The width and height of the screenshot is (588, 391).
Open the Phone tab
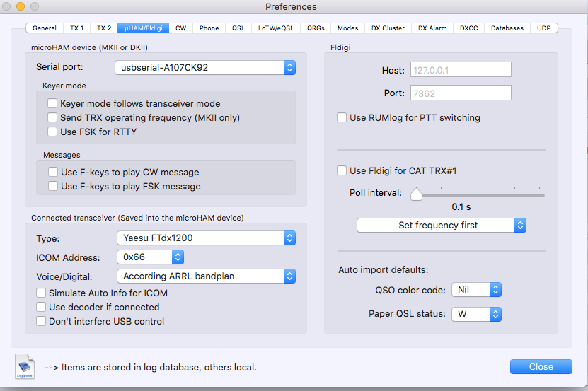point(209,28)
